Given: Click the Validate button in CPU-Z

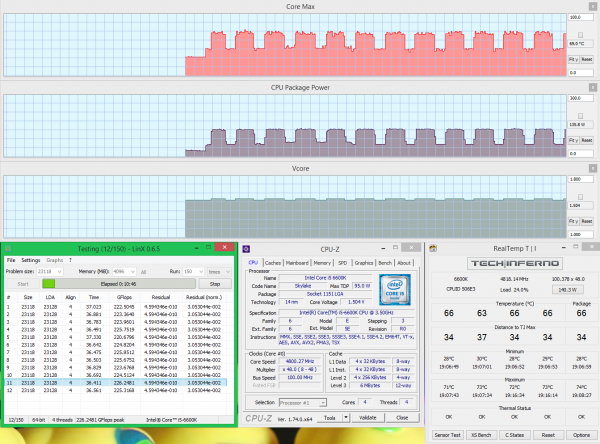Looking at the screenshot, I should tap(368, 417).
